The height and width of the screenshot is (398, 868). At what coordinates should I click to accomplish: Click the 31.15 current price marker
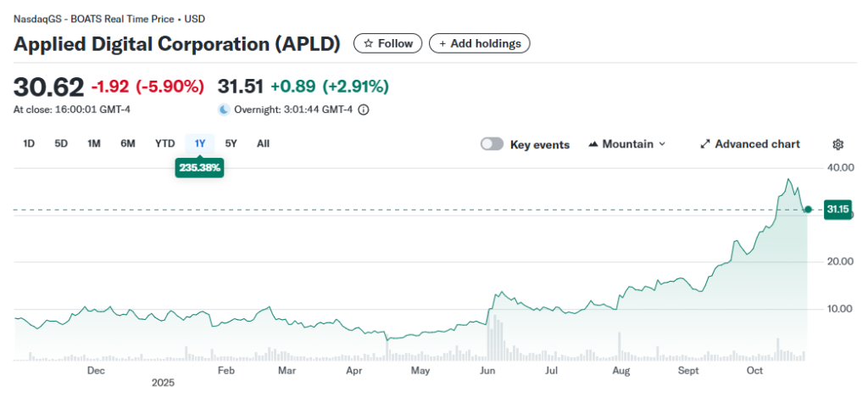(837, 209)
